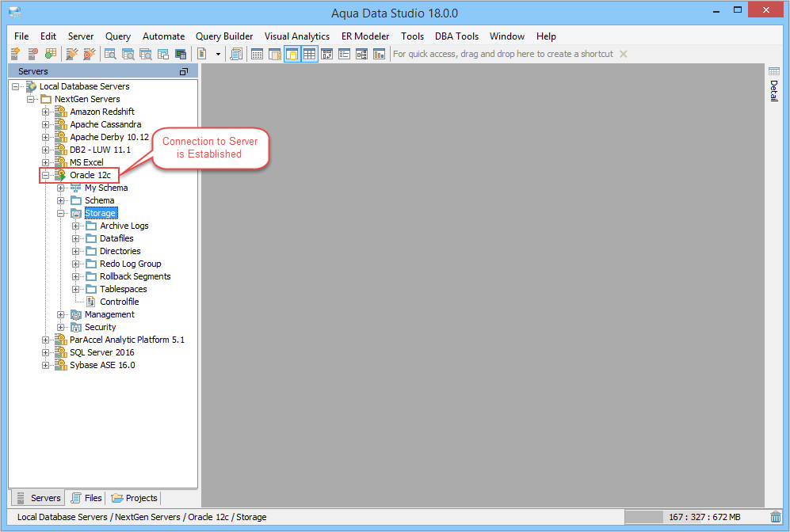This screenshot has height=532, width=790.
Task: Click the Schema folder icon
Action: point(76,200)
